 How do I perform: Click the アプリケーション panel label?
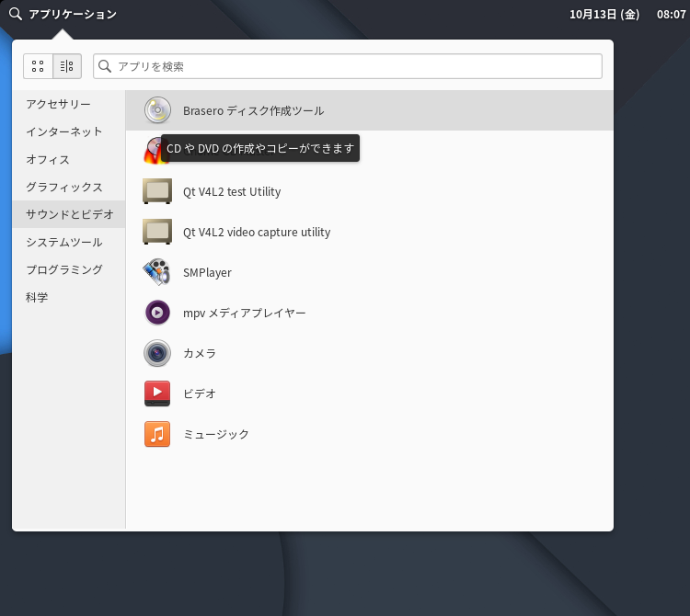tap(73, 14)
